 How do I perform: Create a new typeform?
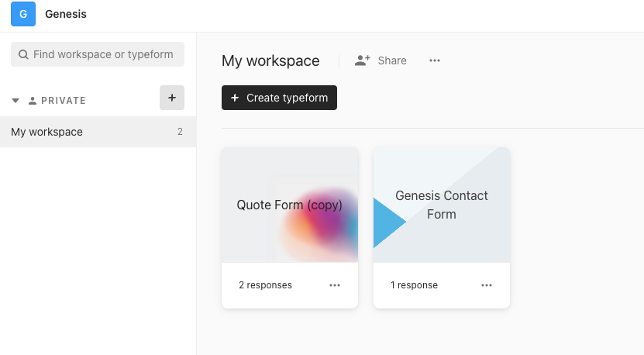coord(279,98)
